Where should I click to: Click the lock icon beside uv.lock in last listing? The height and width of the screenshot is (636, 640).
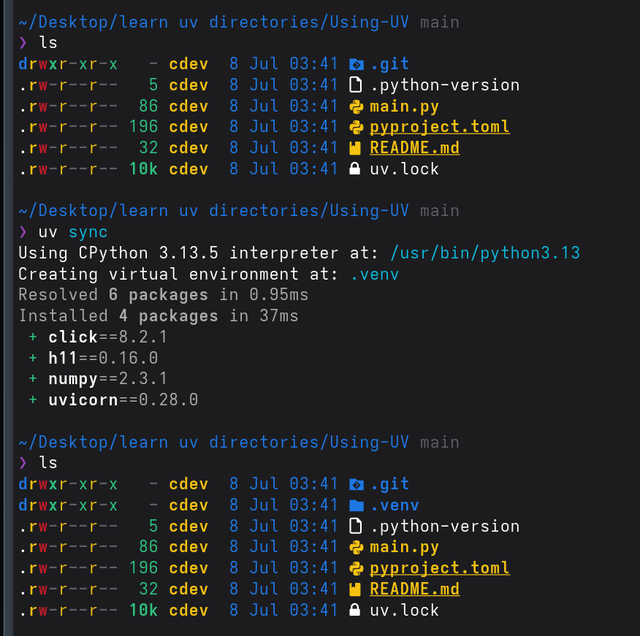tap(355, 610)
